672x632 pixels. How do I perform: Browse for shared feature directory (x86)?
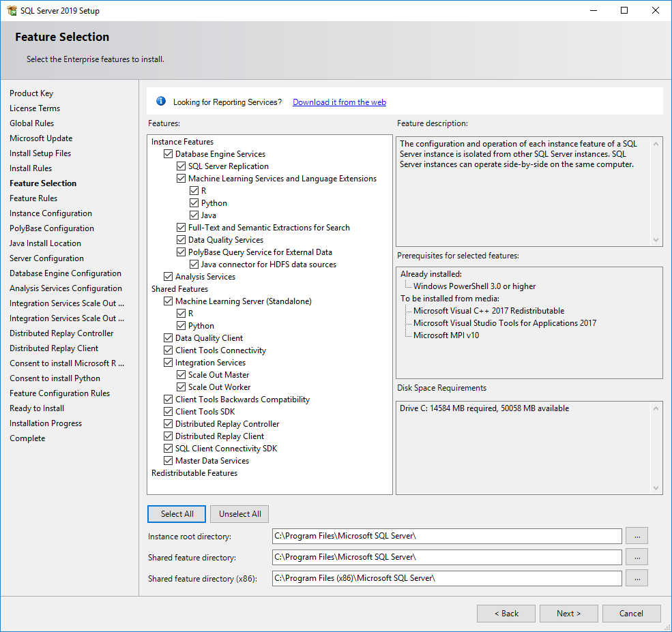[x=637, y=578]
